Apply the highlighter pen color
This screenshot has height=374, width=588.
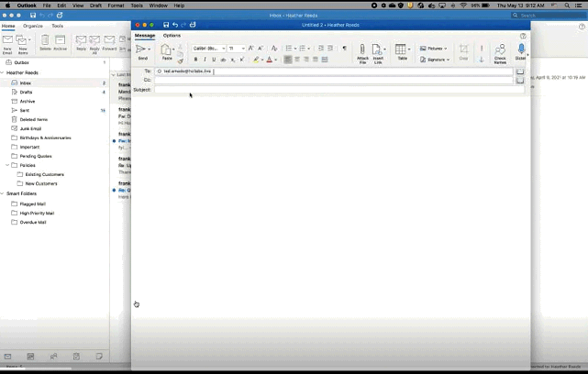tap(256, 60)
